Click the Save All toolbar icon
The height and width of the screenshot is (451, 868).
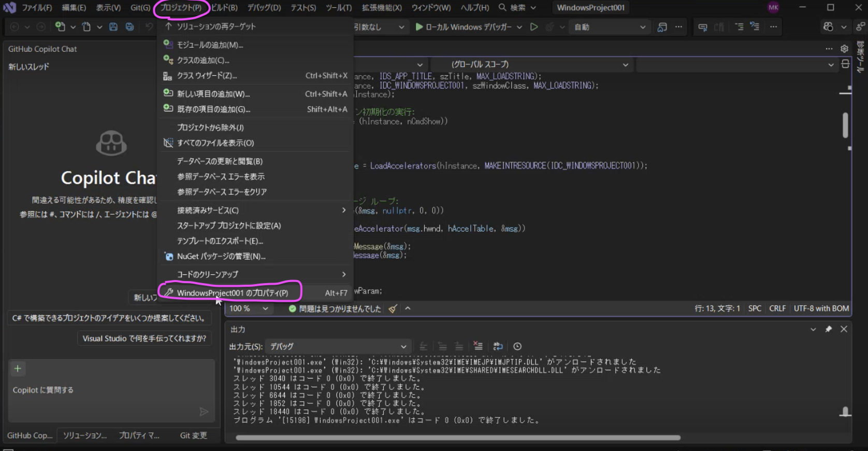[x=129, y=26]
